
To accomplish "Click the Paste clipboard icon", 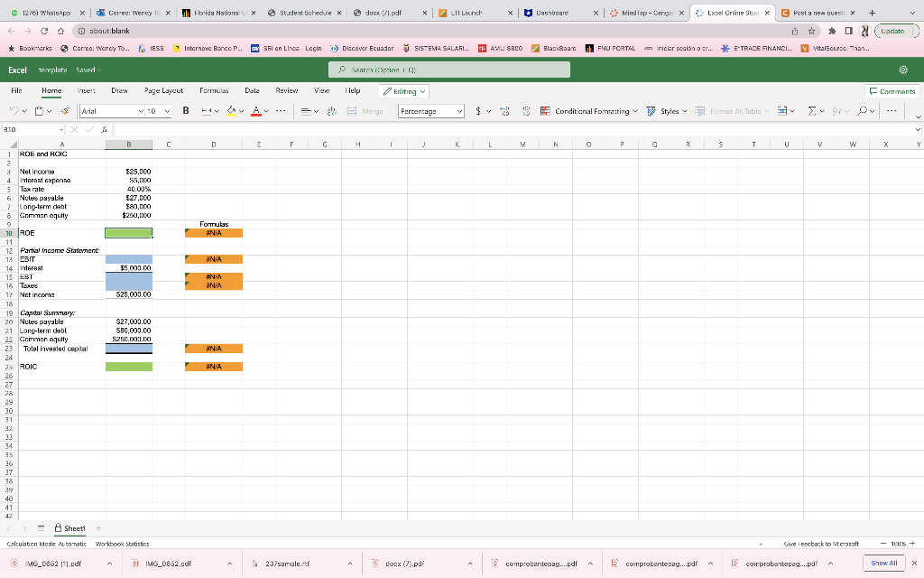I will click(x=39, y=111).
